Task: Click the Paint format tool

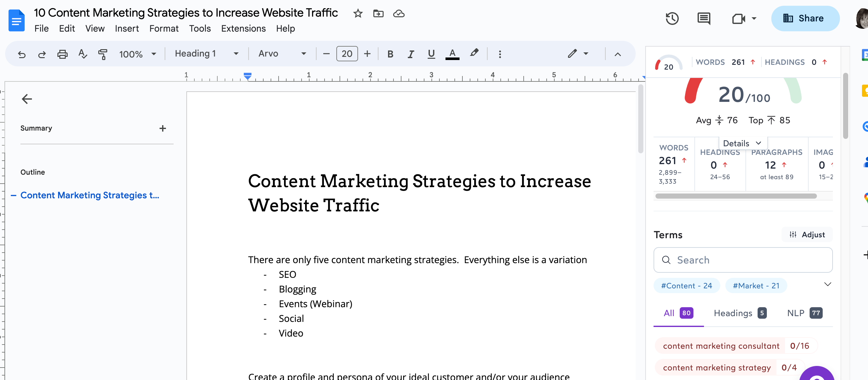Action: pyautogui.click(x=103, y=54)
